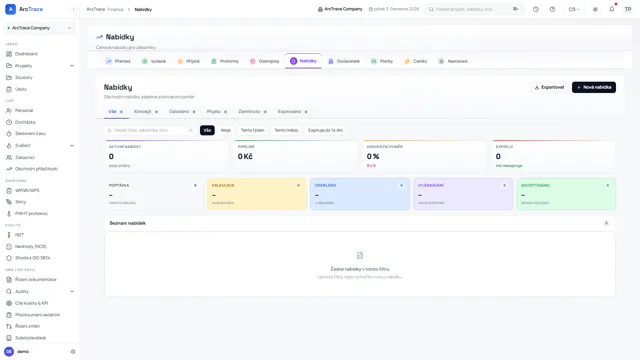Focus the offers search field Hledat číslo
The image size is (640, 360).
[149, 130]
